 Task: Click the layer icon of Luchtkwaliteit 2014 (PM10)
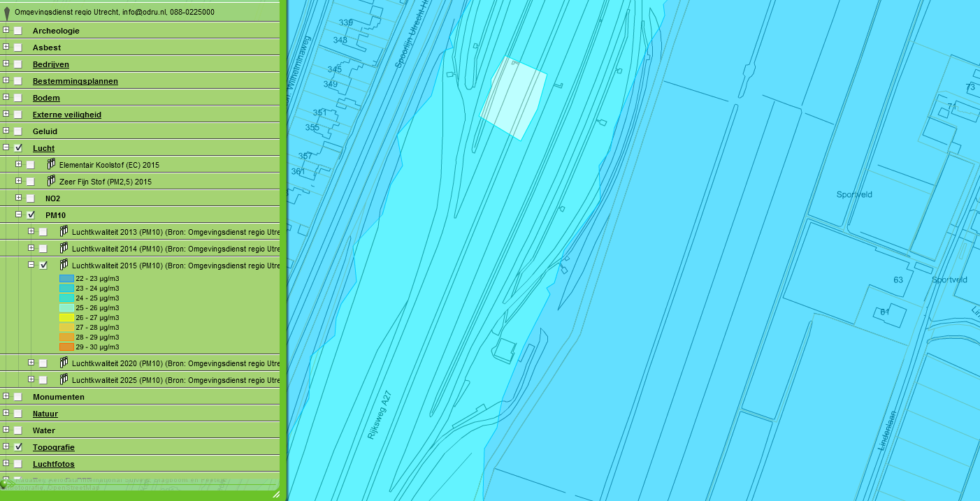pyautogui.click(x=64, y=248)
